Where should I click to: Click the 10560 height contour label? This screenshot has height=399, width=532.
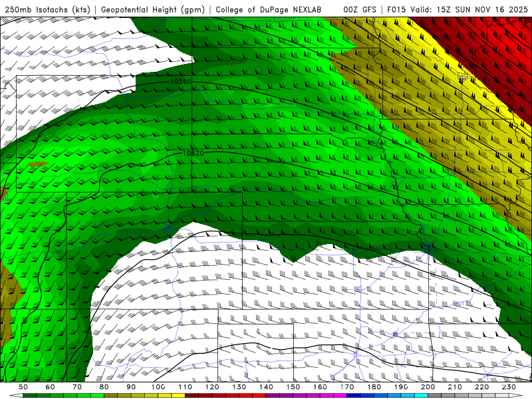point(180,82)
